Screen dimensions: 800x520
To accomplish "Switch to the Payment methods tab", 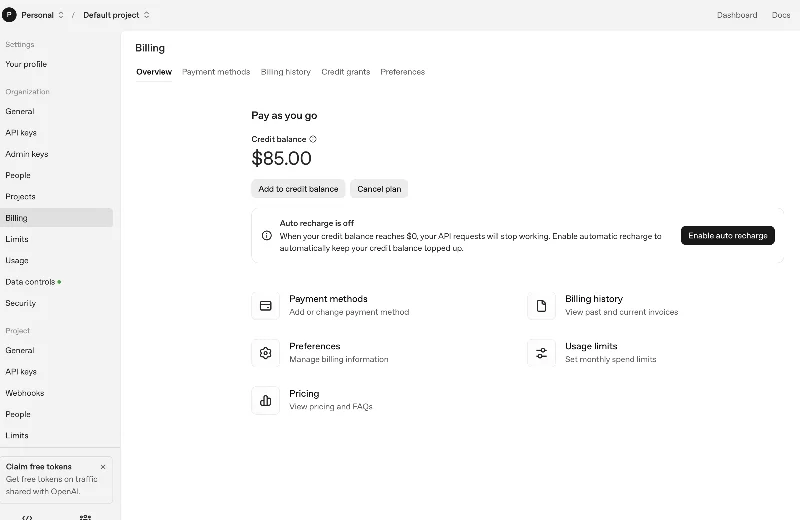I will [x=216, y=72].
